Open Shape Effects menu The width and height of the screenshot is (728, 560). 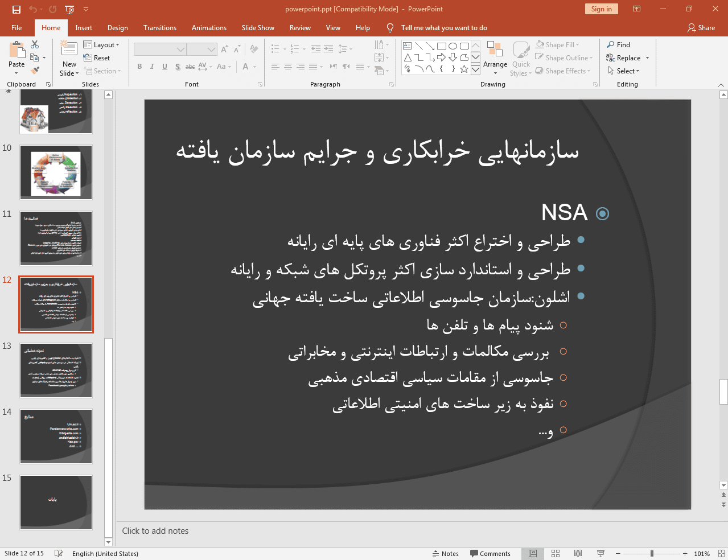[x=562, y=71]
